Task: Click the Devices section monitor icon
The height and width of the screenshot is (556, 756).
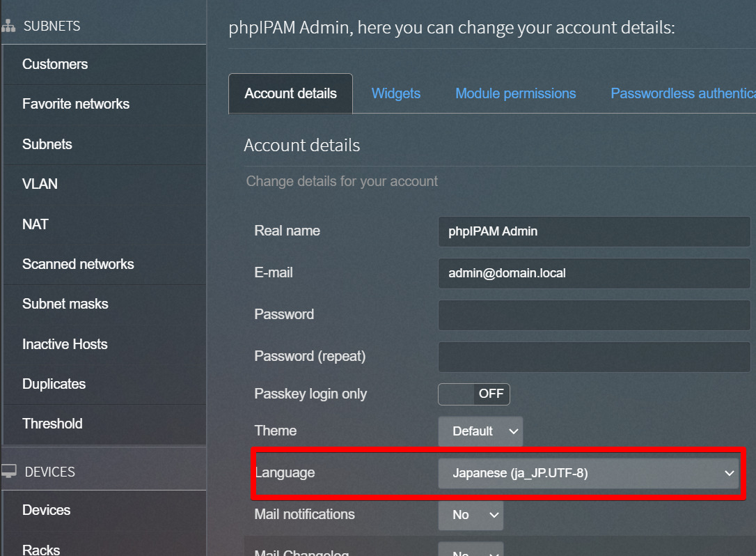Action: coord(8,471)
